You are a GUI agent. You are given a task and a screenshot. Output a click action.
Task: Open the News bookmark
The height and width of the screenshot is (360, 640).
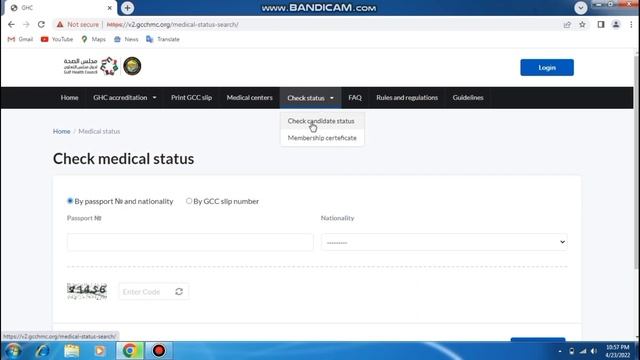pos(126,39)
